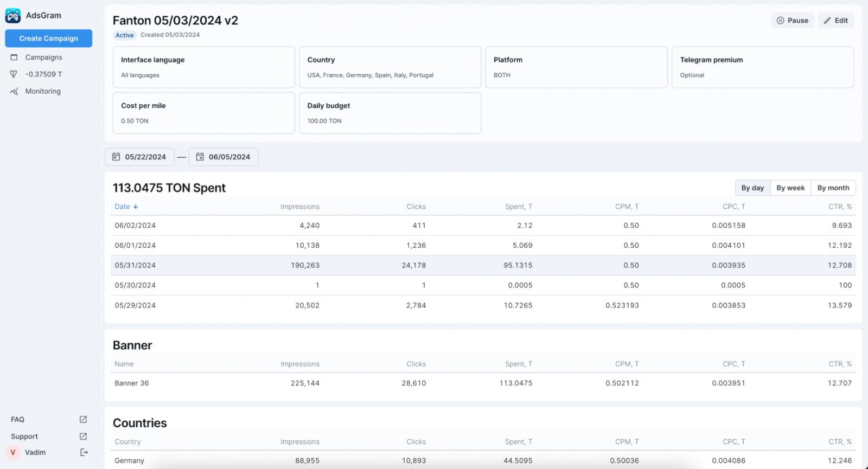The height and width of the screenshot is (469, 868).
Task: Open Support external link icon
Action: 83,436
